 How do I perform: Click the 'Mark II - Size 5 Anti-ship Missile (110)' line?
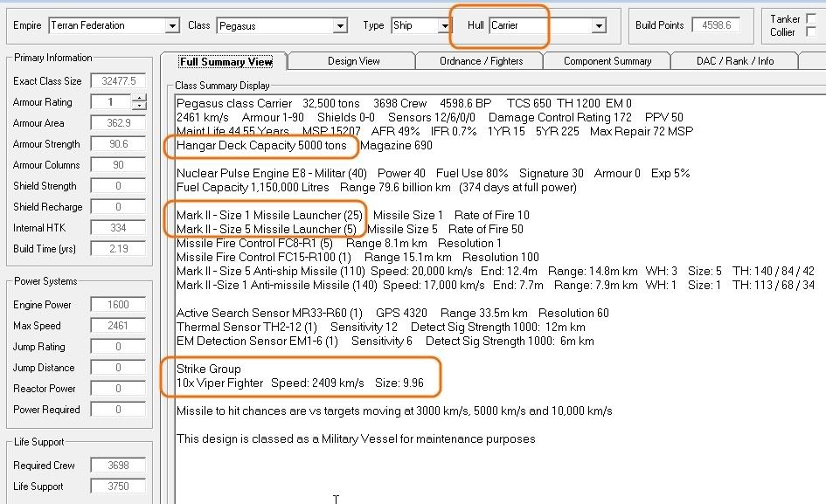(496, 272)
